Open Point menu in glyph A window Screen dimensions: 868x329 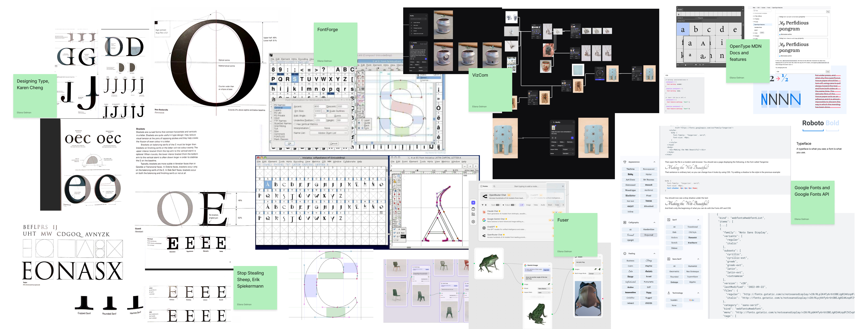(405, 162)
